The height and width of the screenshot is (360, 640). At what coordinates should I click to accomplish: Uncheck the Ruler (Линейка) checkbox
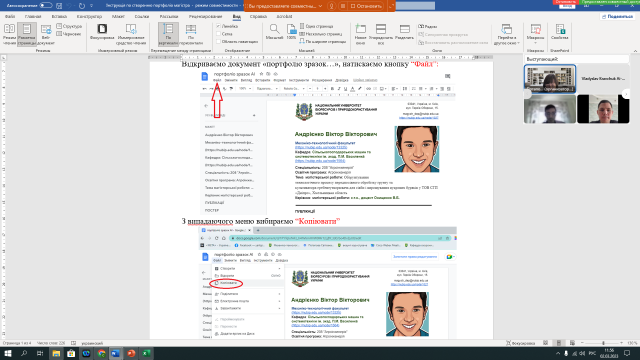(218, 26)
